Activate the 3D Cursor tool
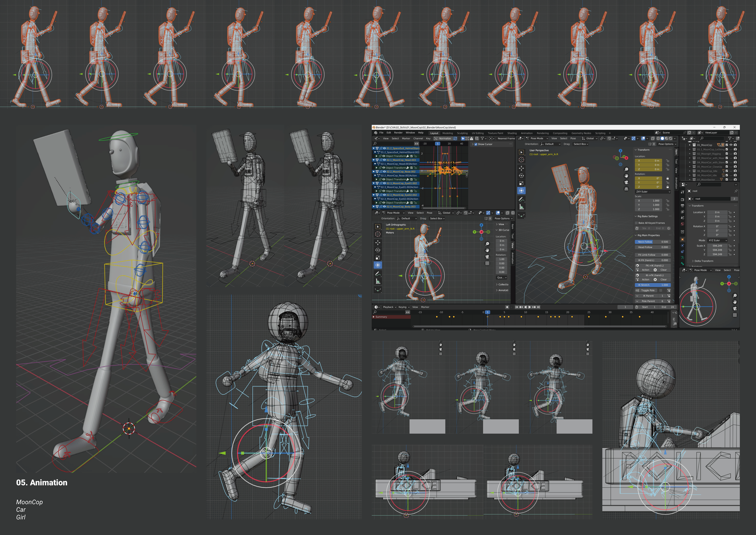Viewport: 756px width, 535px height. 521,160
